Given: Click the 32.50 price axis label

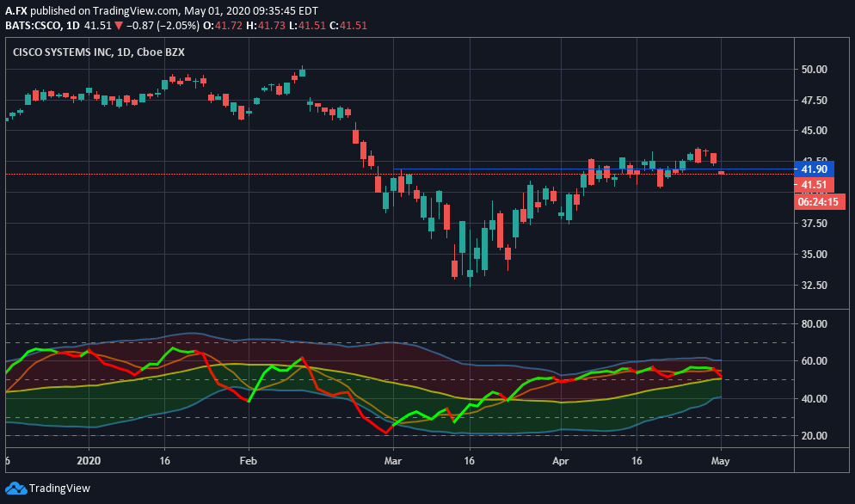Looking at the screenshot, I should [x=814, y=286].
